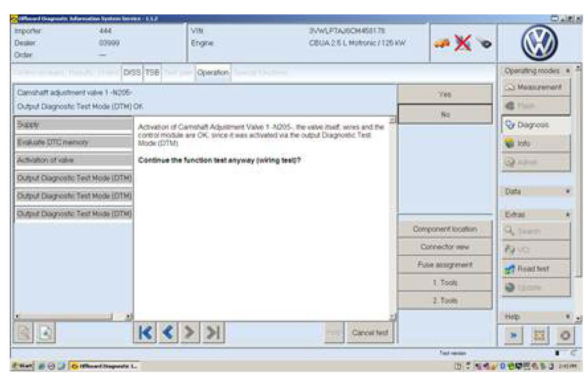The height and width of the screenshot is (382, 588).
Task: Open the Road test tool
Action: [x=536, y=269]
